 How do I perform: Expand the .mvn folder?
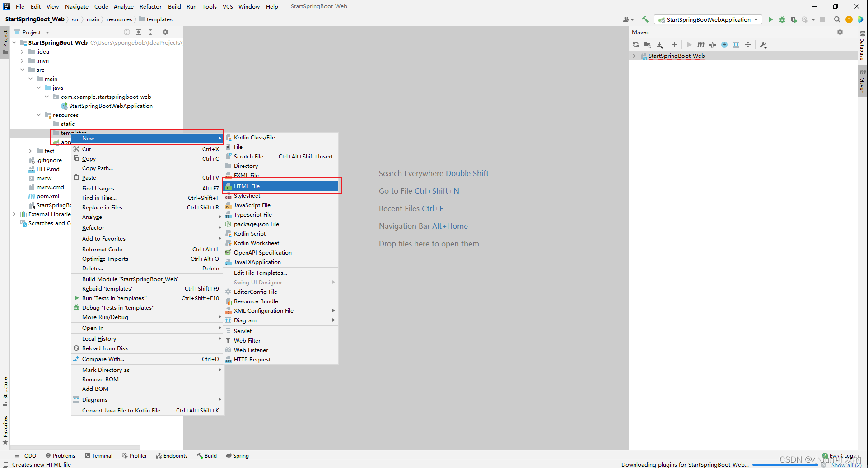click(22, 60)
